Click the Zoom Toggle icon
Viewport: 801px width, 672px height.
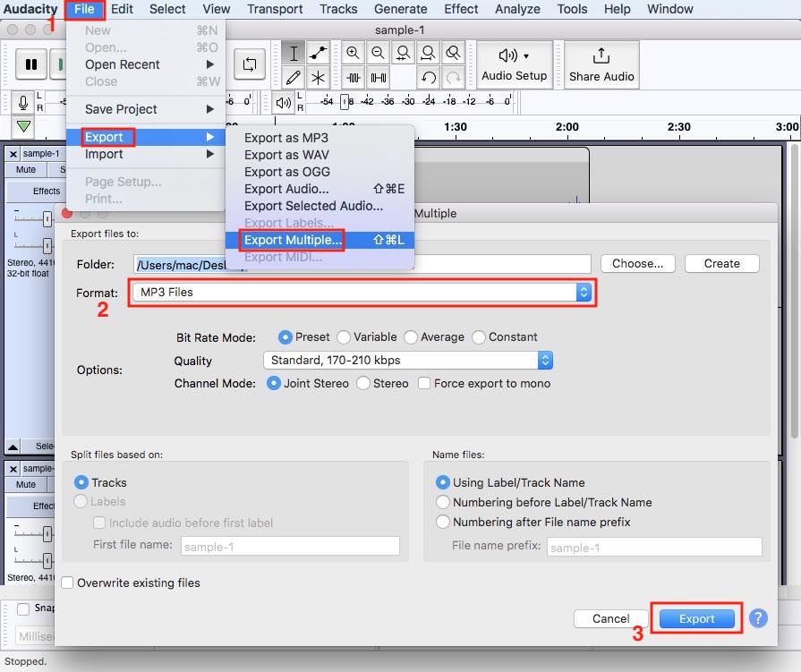(453, 53)
